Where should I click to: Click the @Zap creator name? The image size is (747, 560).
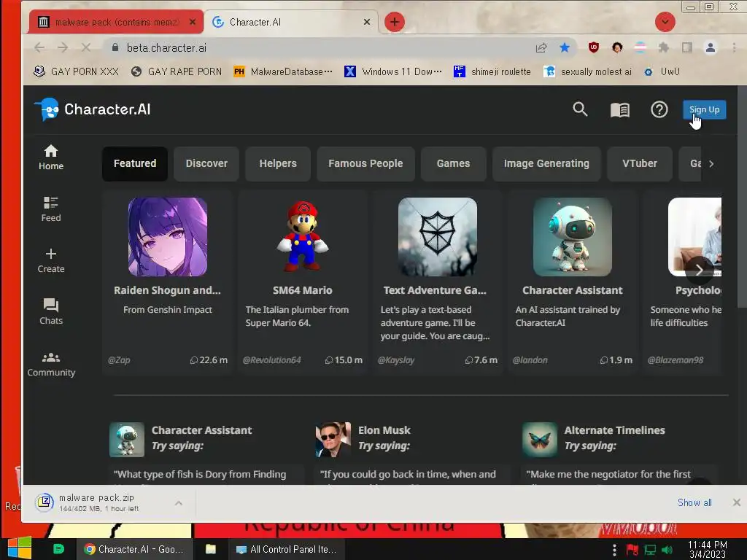pos(119,360)
